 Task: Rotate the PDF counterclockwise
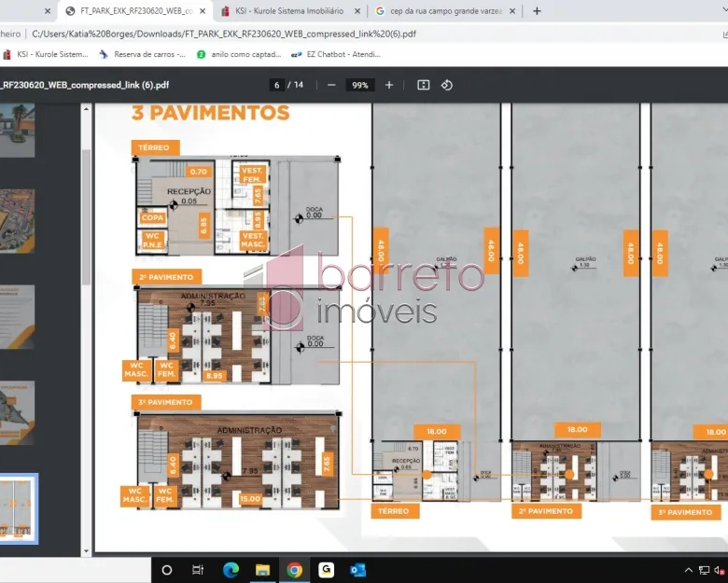(447, 85)
